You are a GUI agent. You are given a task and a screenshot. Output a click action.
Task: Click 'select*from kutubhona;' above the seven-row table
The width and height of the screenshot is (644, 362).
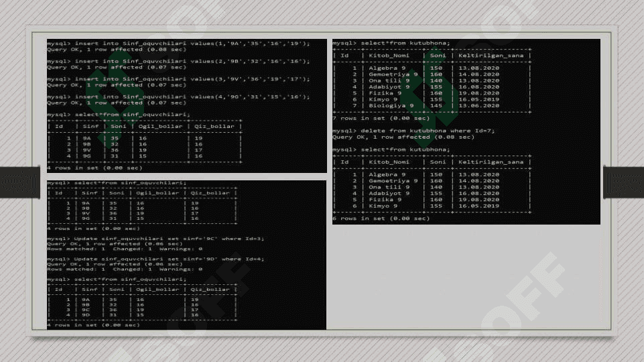[x=391, y=43]
